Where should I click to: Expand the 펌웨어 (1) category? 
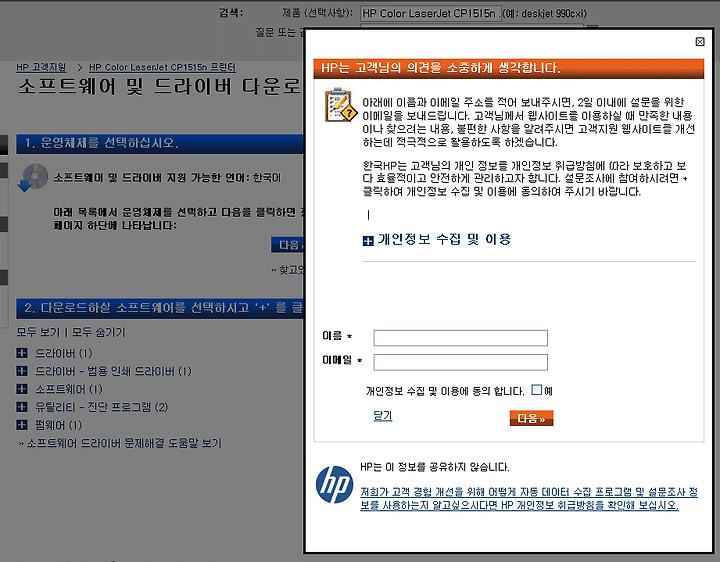(22, 424)
